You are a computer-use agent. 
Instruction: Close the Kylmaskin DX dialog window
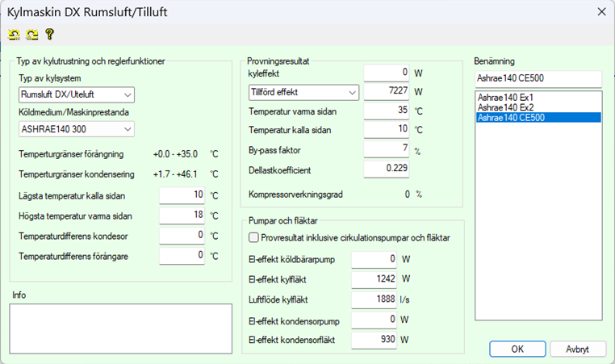coord(600,11)
